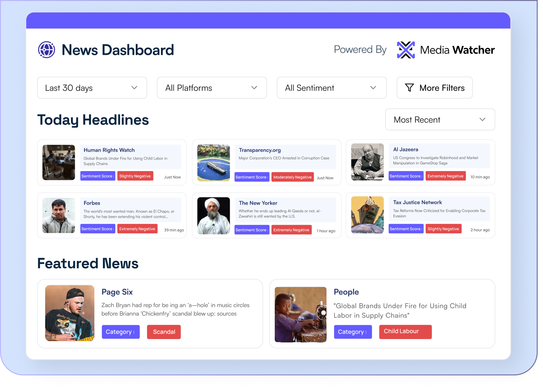This screenshot has width=543, height=392.
Task: Click the Al Qaeda article summary text
Action: (x=280, y=213)
